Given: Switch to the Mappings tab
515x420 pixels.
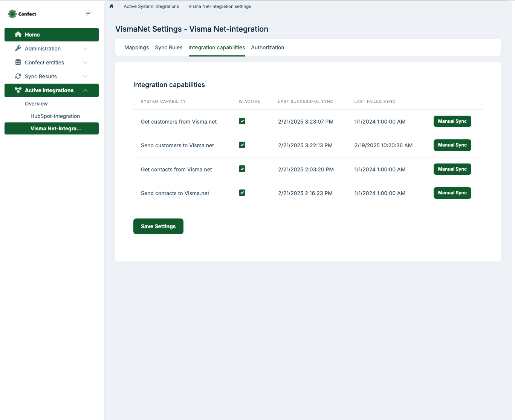Looking at the screenshot, I should [136, 47].
